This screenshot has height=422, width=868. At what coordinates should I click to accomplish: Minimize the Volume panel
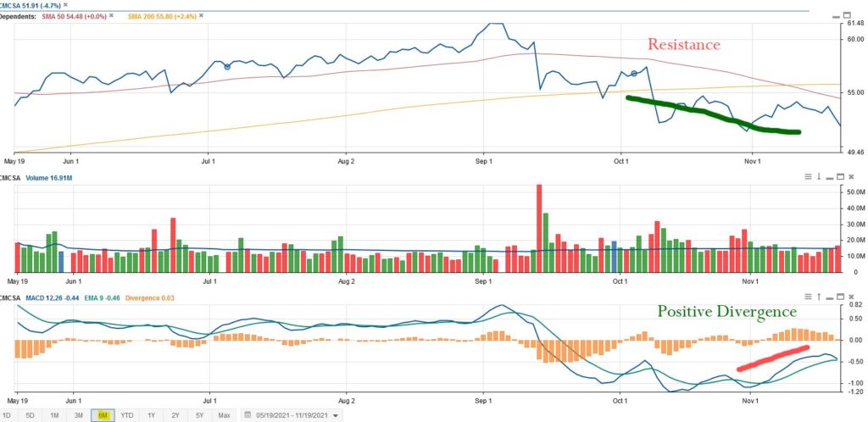click(x=830, y=177)
